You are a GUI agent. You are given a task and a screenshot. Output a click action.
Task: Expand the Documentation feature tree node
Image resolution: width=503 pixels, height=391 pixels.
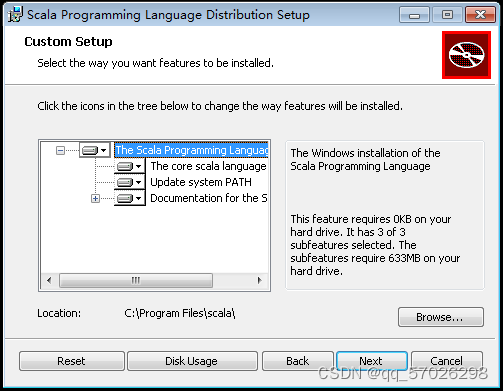(95, 199)
